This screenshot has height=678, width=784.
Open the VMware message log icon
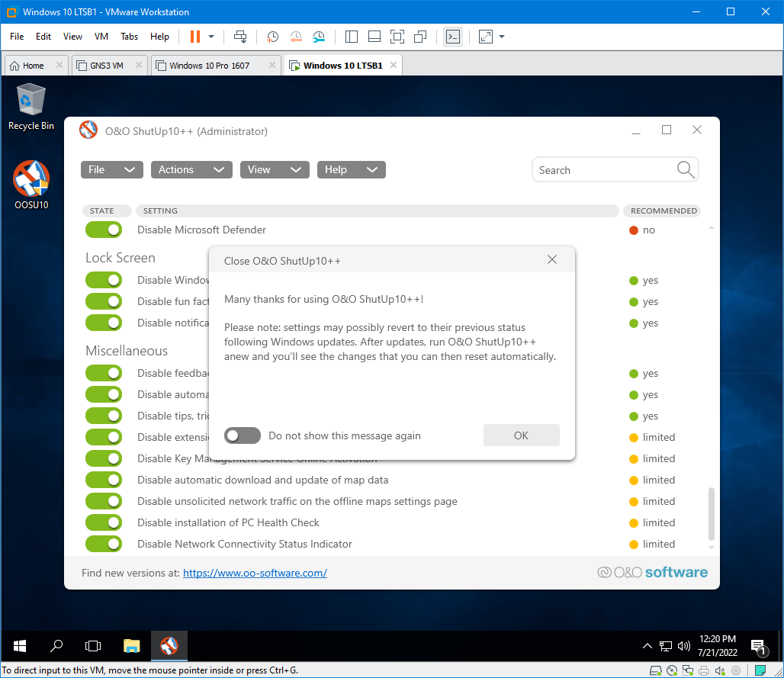(x=760, y=670)
